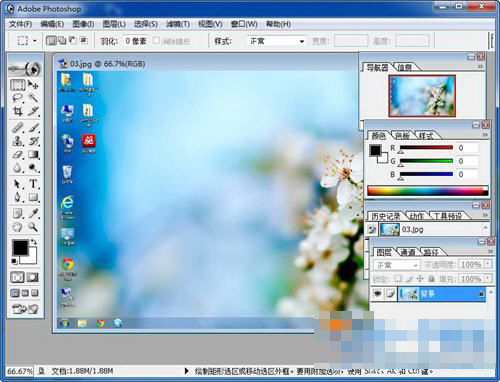Select the Magic Wand tool
500x382 pixels.
click(33, 98)
